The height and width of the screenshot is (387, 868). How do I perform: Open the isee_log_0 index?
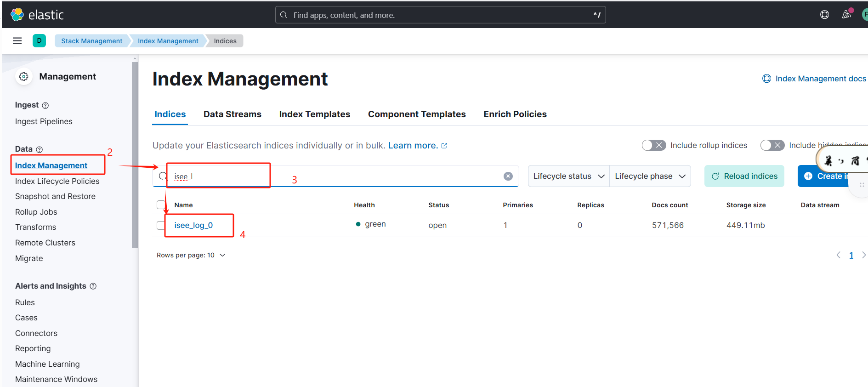[193, 225]
